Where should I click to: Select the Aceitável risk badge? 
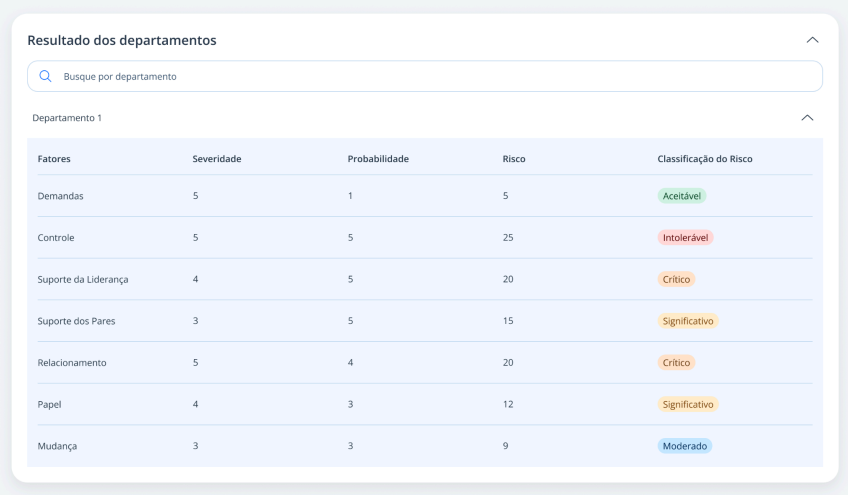pos(681,196)
